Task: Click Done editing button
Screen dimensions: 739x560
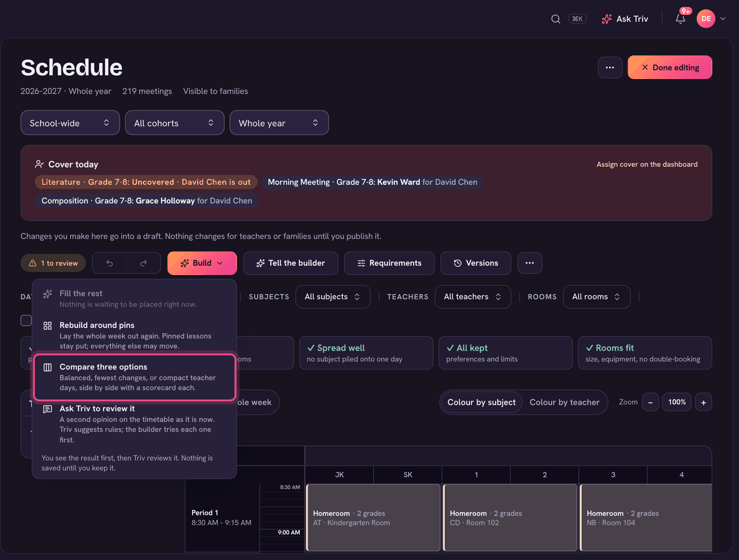Action: (x=670, y=67)
